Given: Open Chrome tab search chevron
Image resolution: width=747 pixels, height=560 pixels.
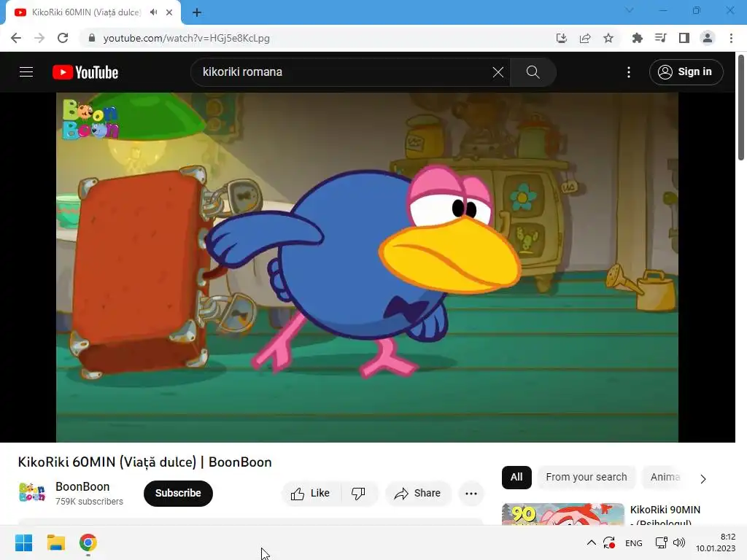Looking at the screenshot, I should 630,10.
